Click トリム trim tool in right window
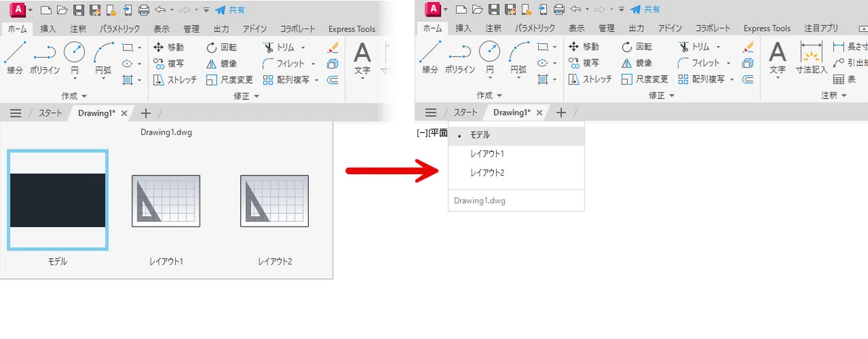The height and width of the screenshot is (339, 868). click(x=693, y=46)
